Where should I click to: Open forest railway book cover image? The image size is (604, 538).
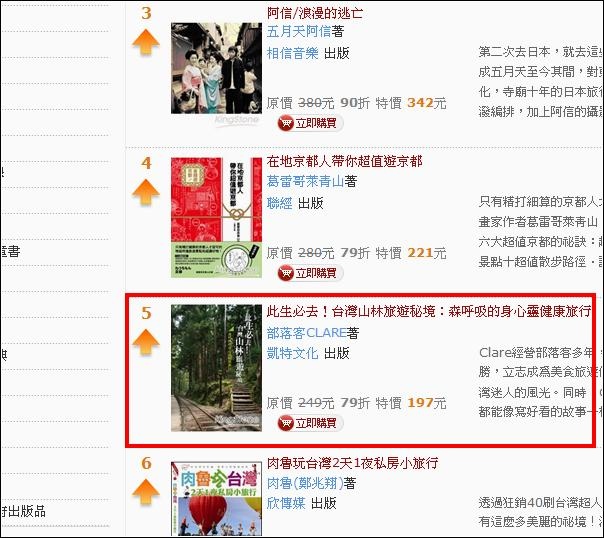point(216,368)
